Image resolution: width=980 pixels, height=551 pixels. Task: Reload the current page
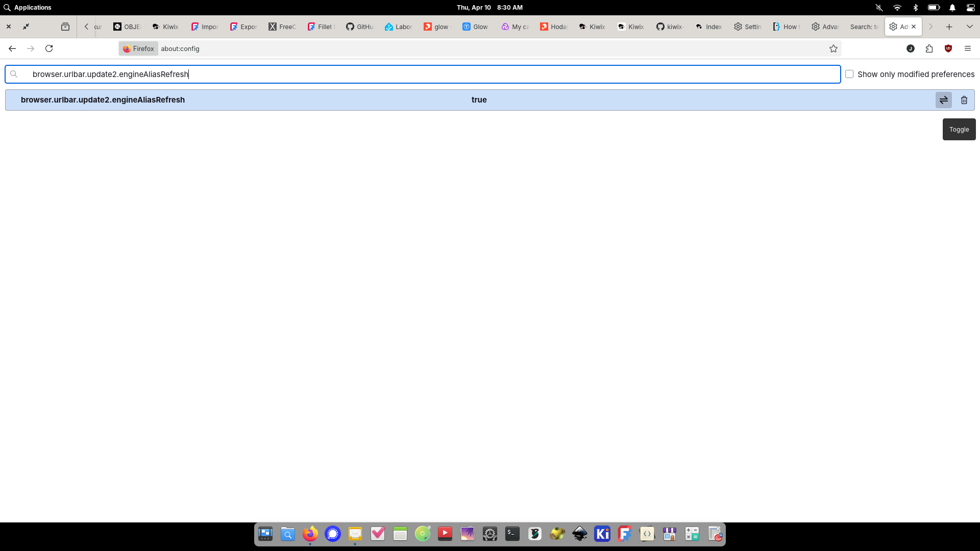pyautogui.click(x=49, y=48)
